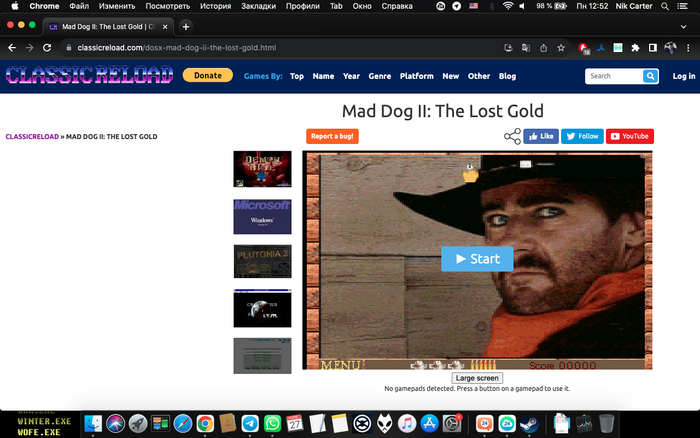Open a new browser tab
This screenshot has height=438, width=700.
186,27
